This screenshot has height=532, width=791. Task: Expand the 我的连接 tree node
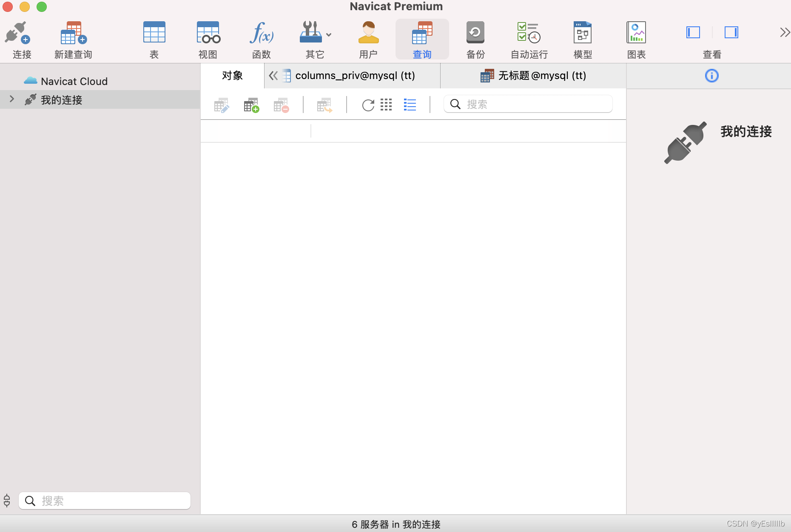click(x=12, y=99)
